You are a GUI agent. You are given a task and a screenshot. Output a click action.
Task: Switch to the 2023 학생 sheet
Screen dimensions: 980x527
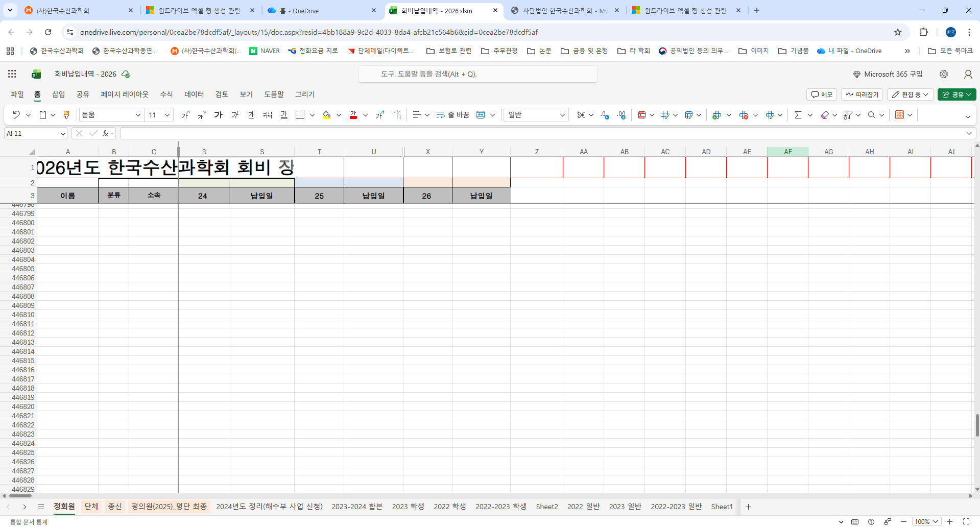point(408,507)
